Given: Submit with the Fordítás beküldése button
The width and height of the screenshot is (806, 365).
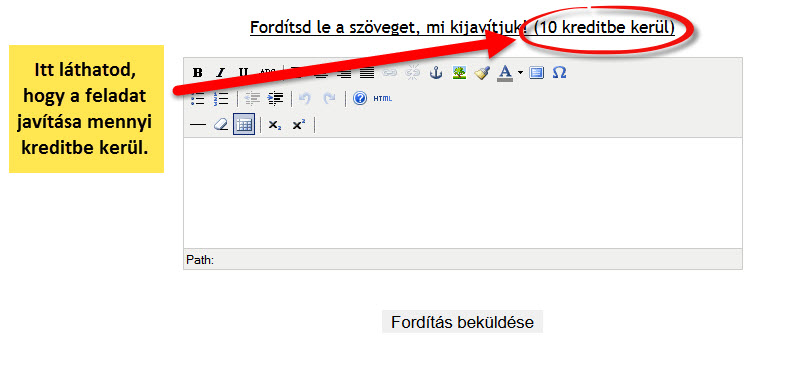Looking at the screenshot, I should pyautogui.click(x=462, y=322).
